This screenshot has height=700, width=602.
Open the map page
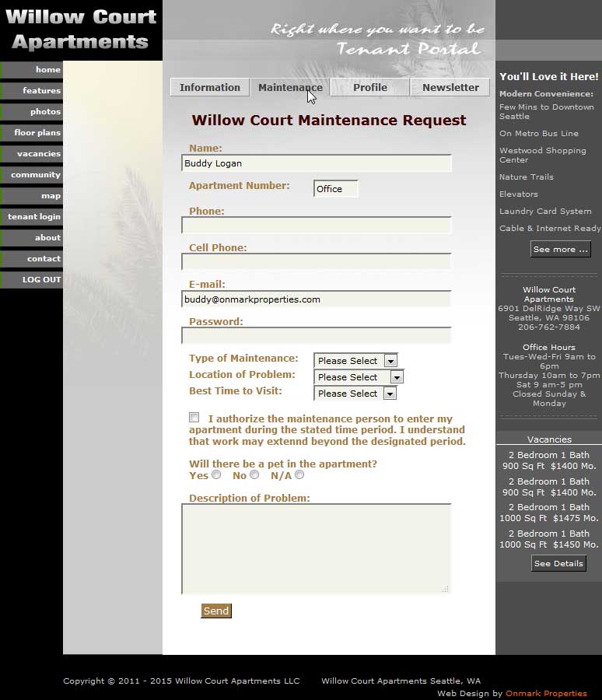tap(31, 195)
